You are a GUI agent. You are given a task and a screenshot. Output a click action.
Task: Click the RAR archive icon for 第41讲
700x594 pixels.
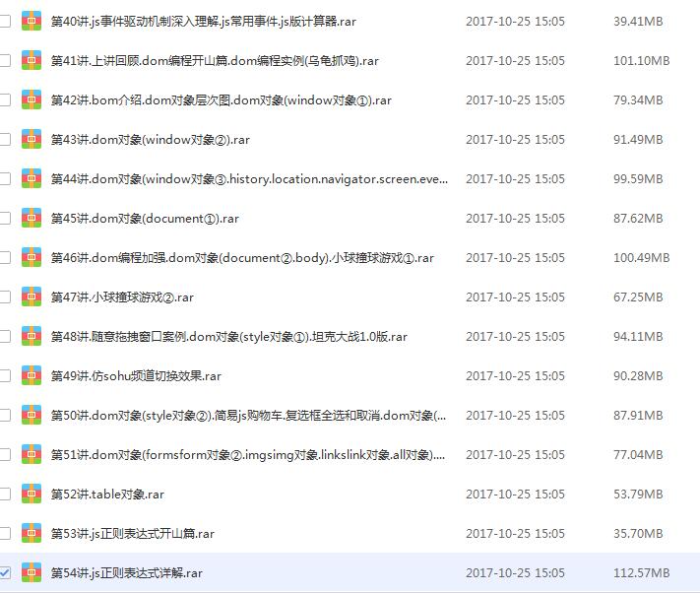coord(32,60)
